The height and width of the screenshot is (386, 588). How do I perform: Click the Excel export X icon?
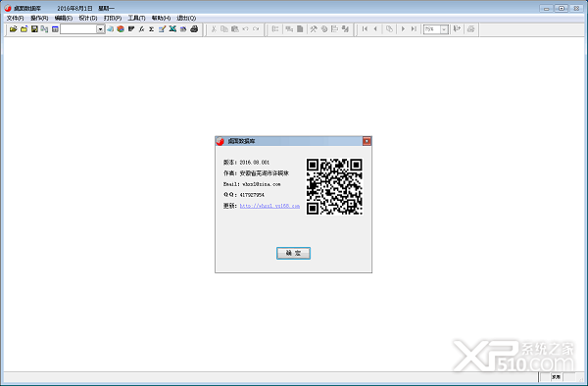[172, 29]
